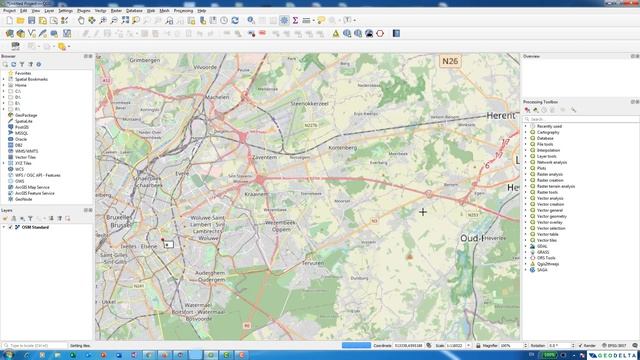Open the Data Source Manager icon
The image size is (640, 360).
tap(9, 33)
